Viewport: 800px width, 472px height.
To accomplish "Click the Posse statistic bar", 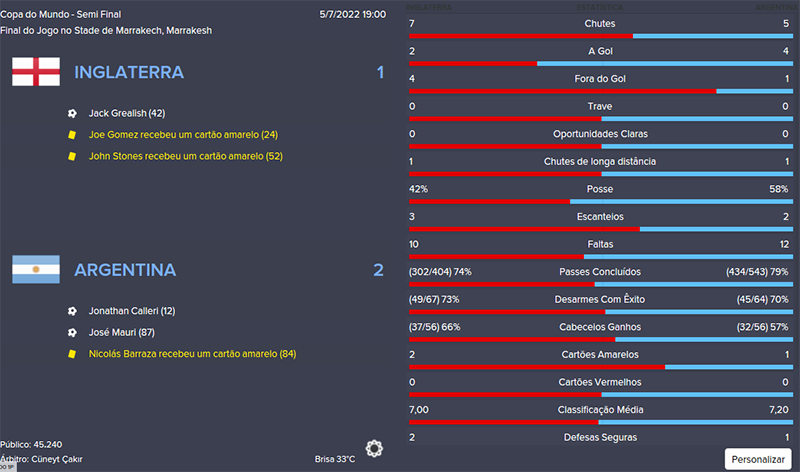I will 600,201.
